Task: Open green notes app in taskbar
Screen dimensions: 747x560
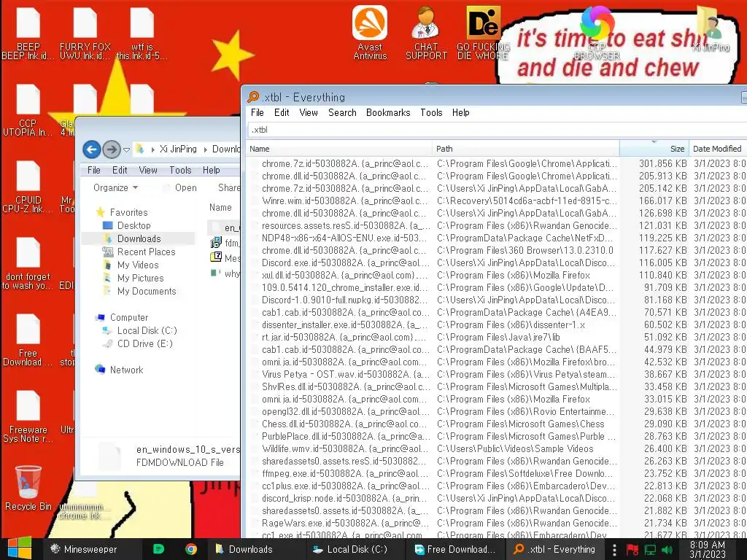Action: click(158, 549)
